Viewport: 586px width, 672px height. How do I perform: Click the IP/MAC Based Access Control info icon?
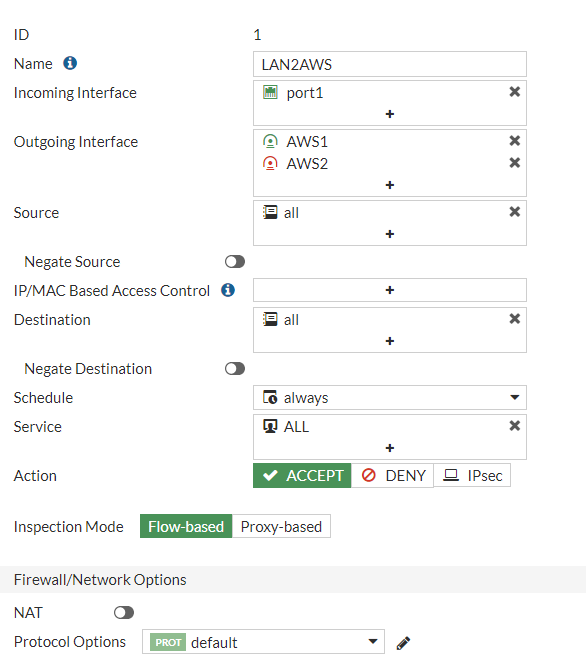point(228,290)
